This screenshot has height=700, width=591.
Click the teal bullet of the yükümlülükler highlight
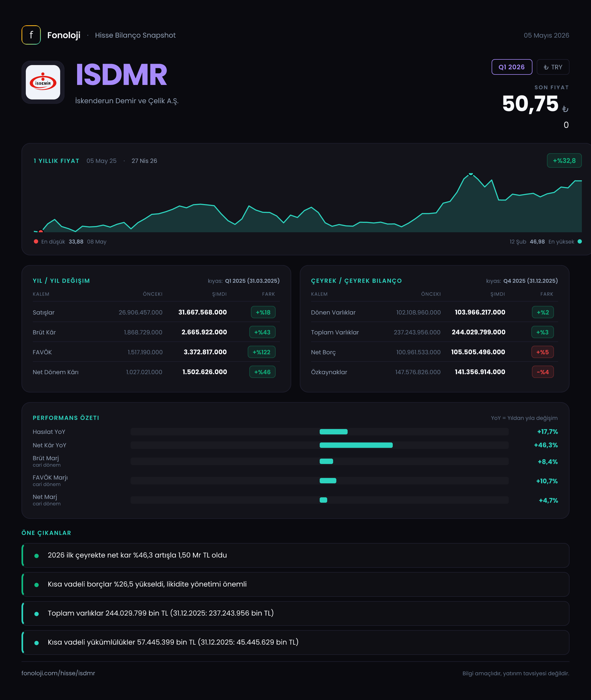pyautogui.click(x=37, y=643)
